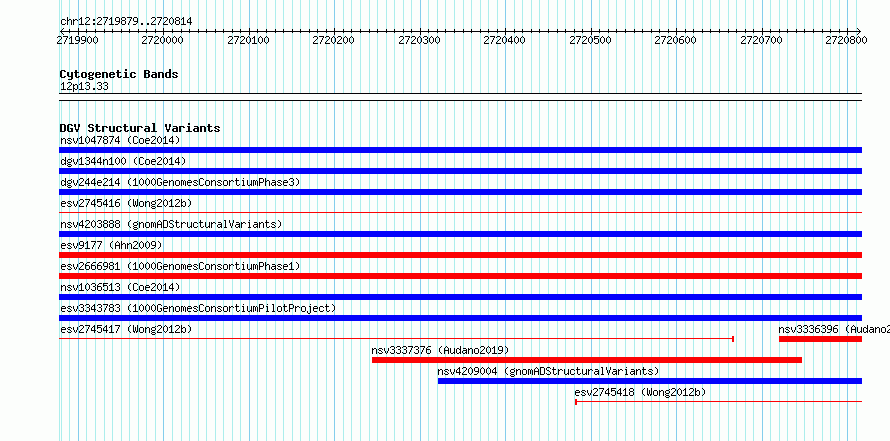
Task: Click the blue bar under nsv1036513
Action: [460, 297]
